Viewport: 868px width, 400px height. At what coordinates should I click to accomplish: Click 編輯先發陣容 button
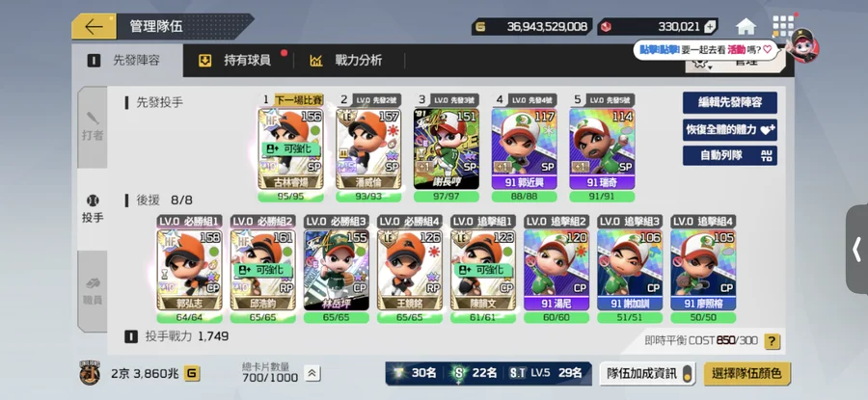click(730, 102)
